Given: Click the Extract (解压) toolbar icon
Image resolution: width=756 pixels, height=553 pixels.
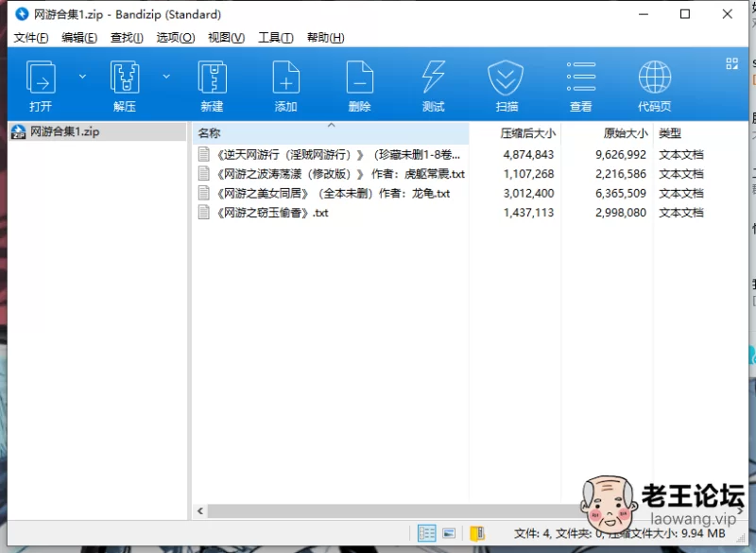Looking at the screenshot, I should coord(125,78).
